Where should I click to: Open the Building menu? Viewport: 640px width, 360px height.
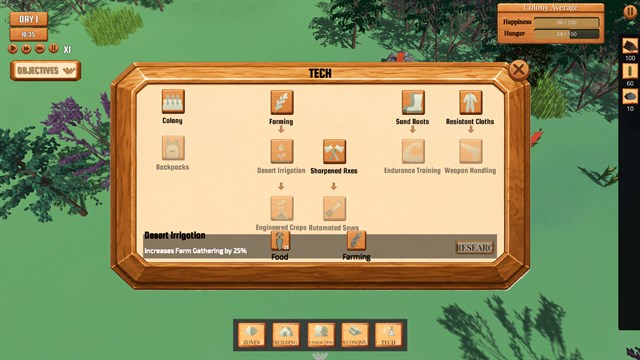(286, 336)
